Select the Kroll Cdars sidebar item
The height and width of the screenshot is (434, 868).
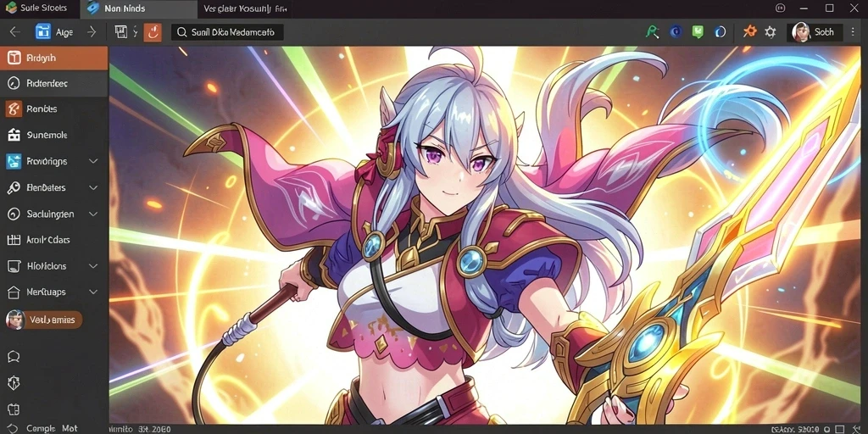[x=53, y=240]
